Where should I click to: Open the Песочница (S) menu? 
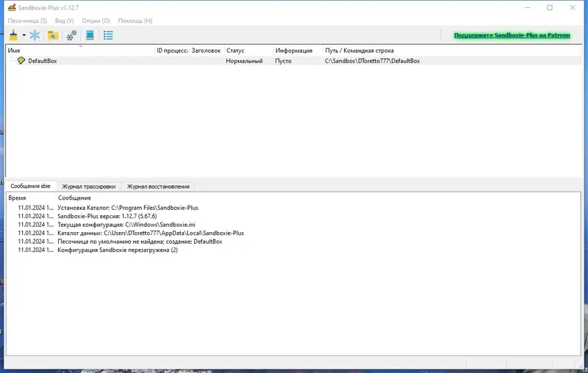pyautogui.click(x=27, y=21)
